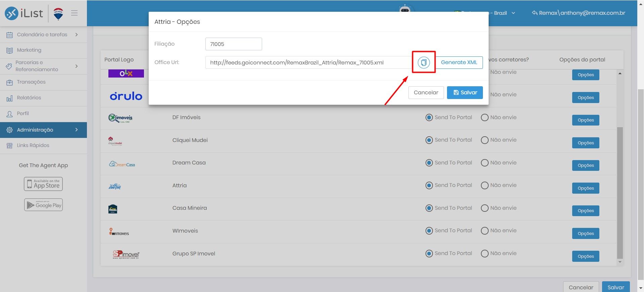Click the page-bottom Salvar button
The width and height of the screenshot is (644, 292).
pyautogui.click(x=616, y=287)
